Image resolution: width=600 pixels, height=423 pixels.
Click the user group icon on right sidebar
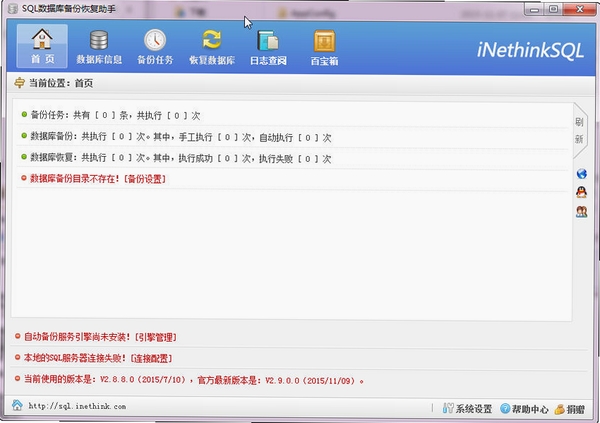pos(582,211)
